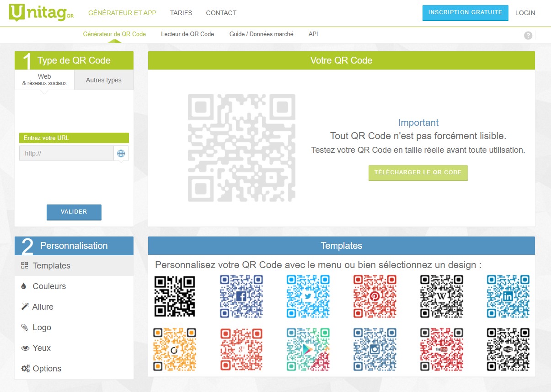Open the Lecteur de QR Code page
Image resolution: width=551 pixels, height=392 pixels.
187,34
